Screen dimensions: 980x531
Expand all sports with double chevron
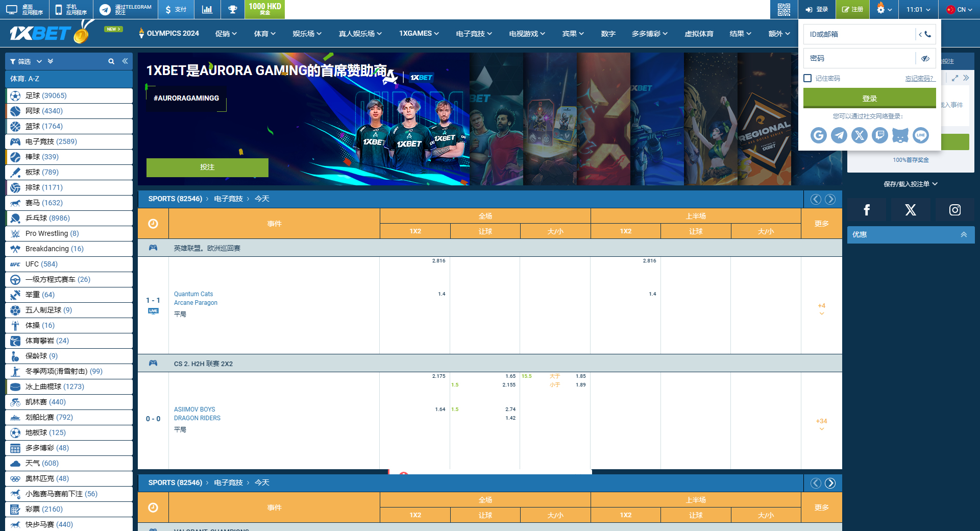(51, 61)
